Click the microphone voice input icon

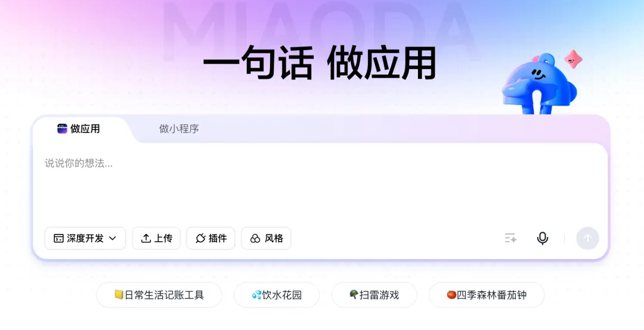tap(542, 238)
